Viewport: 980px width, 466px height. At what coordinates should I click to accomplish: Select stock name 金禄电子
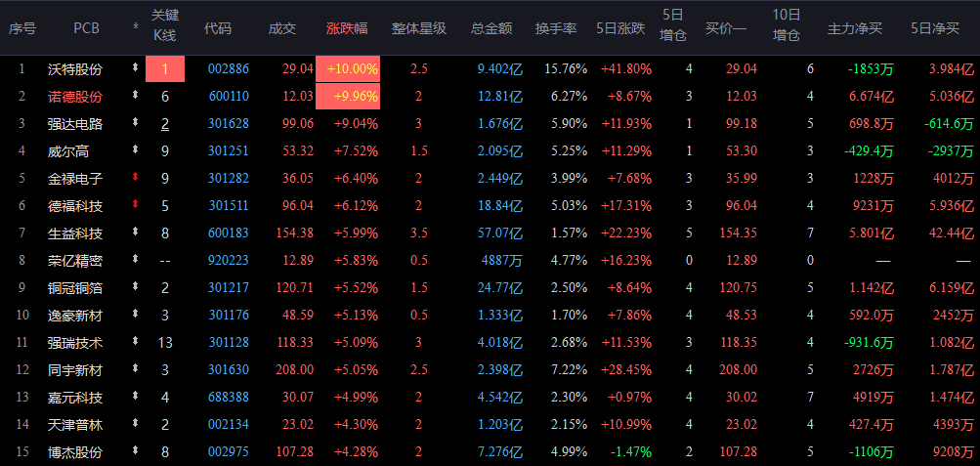pyautogui.click(x=75, y=179)
